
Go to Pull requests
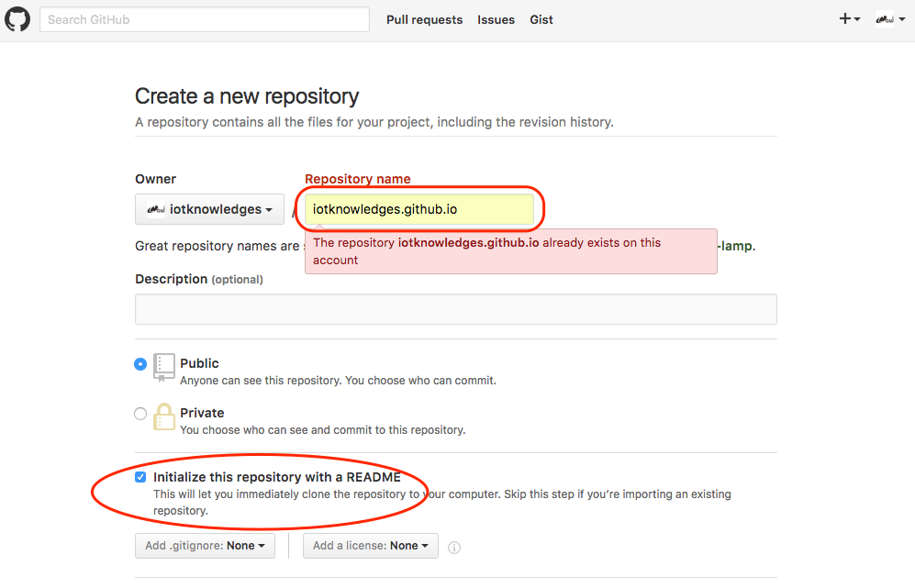(424, 19)
